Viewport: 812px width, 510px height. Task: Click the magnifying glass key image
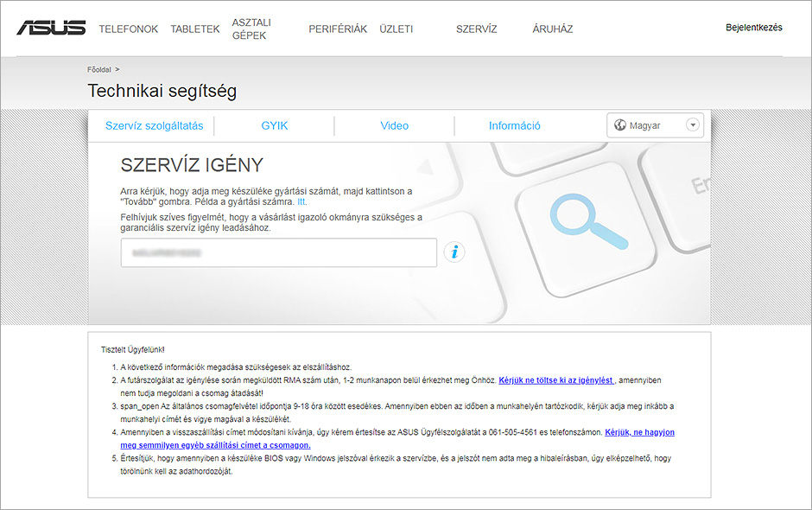[587, 223]
